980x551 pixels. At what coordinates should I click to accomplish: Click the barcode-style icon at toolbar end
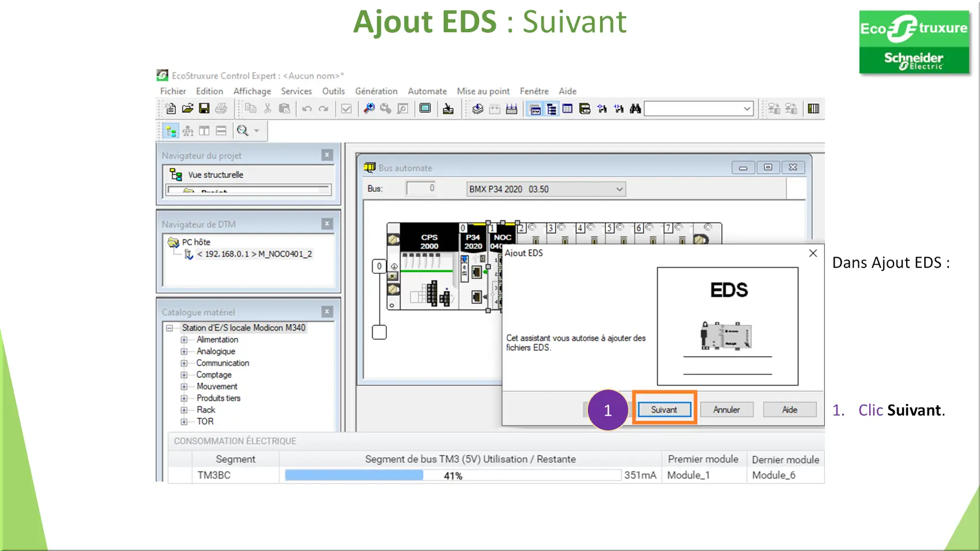(x=813, y=108)
